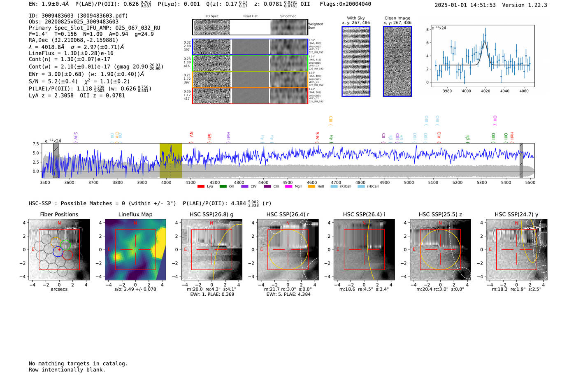Select the Weighted Sum 2D spectrum row
This screenshot has width=576, height=392.
[250, 27]
